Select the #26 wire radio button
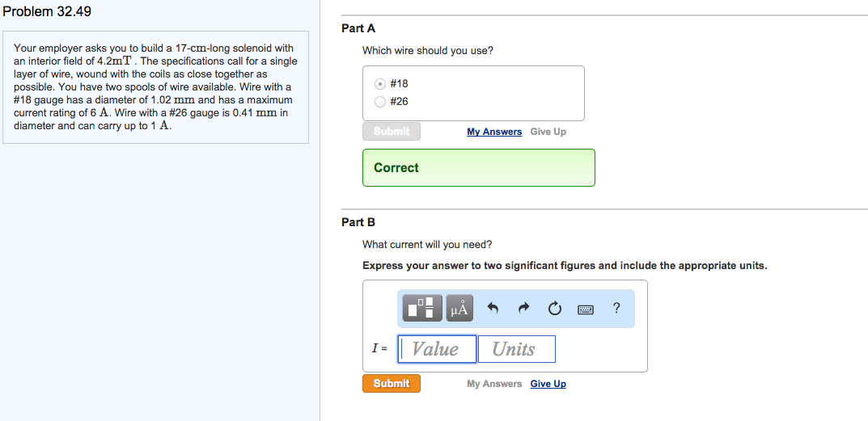Viewport: 868px width, 421px height. (x=380, y=102)
